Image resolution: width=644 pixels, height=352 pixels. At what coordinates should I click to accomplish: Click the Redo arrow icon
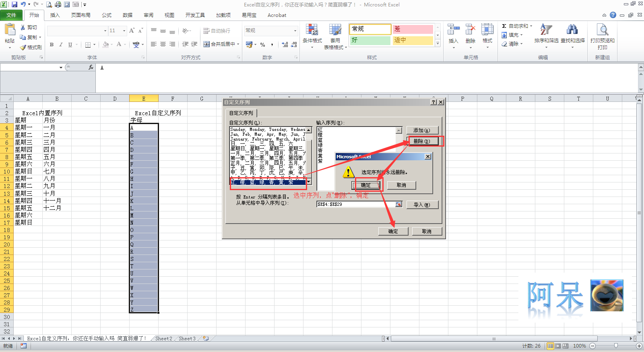36,4
